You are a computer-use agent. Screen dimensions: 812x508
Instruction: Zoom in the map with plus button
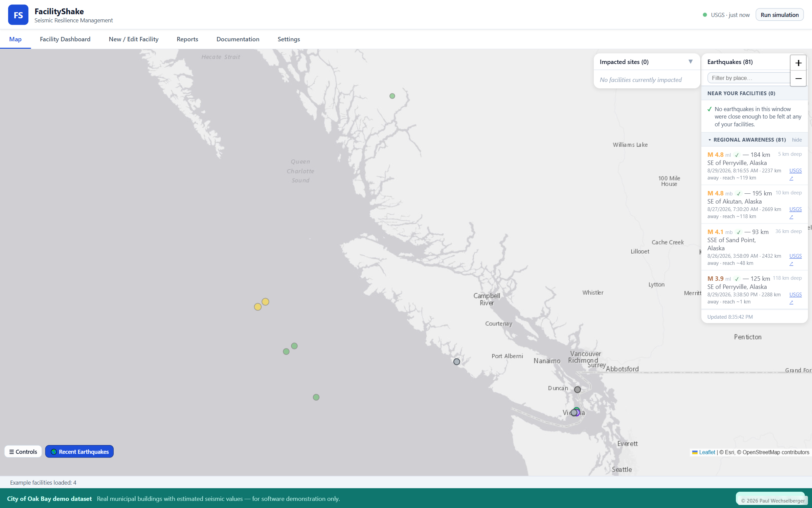[x=798, y=63]
